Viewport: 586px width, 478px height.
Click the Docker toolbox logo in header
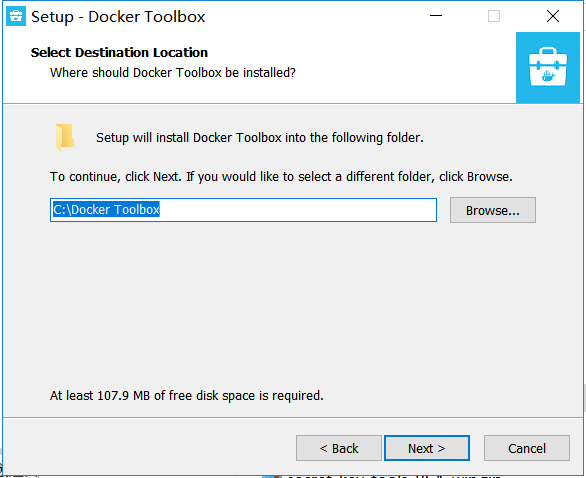coord(548,67)
